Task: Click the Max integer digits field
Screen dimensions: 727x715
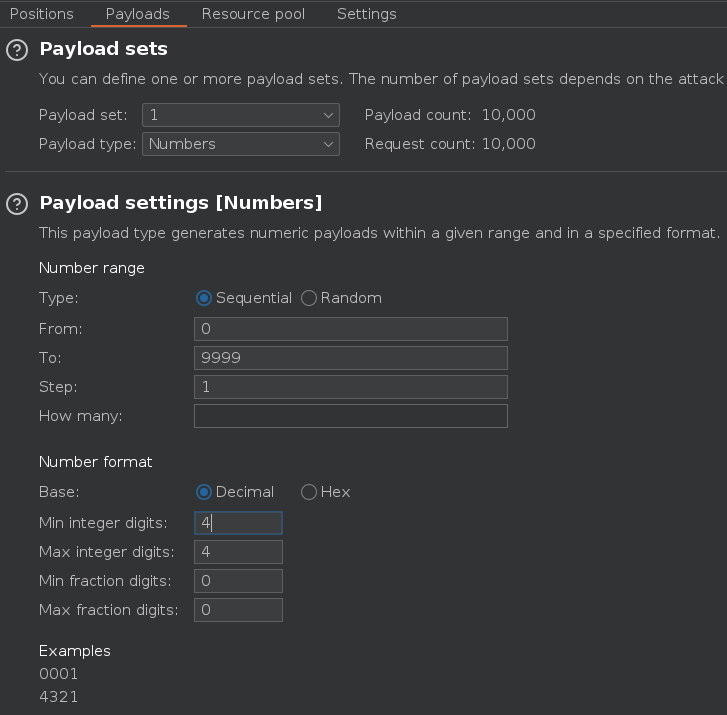Action: [x=238, y=552]
